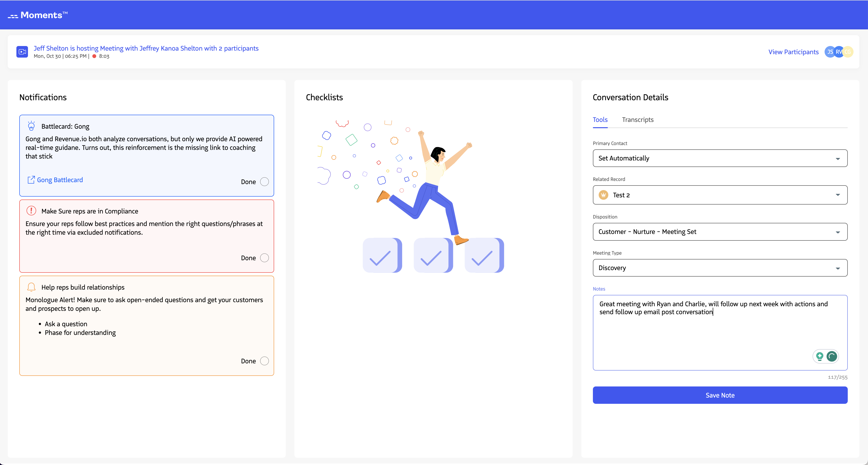Click the orange bell notification icon
The width and height of the screenshot is (868, 465).
pos(31,287)
